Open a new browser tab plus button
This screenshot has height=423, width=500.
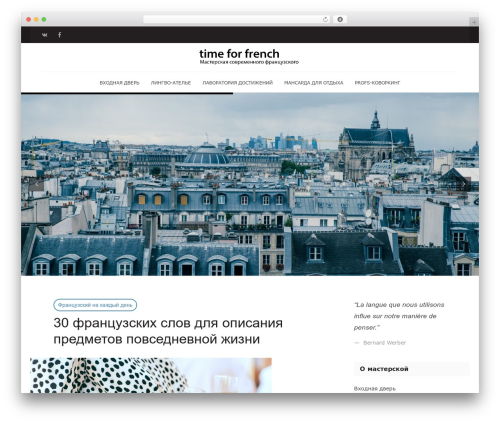click(474, 22)
